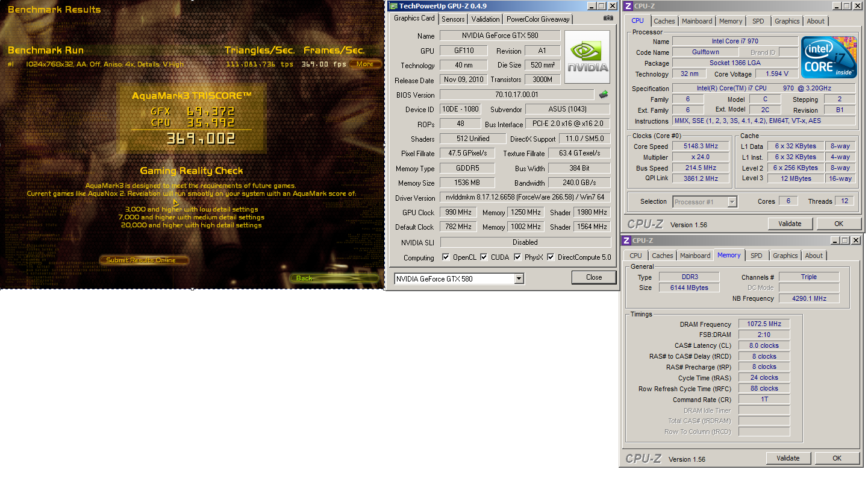The image size is (868, 478).
Task: Click the Package value Socket 1366 LGA
Action: 735,63
